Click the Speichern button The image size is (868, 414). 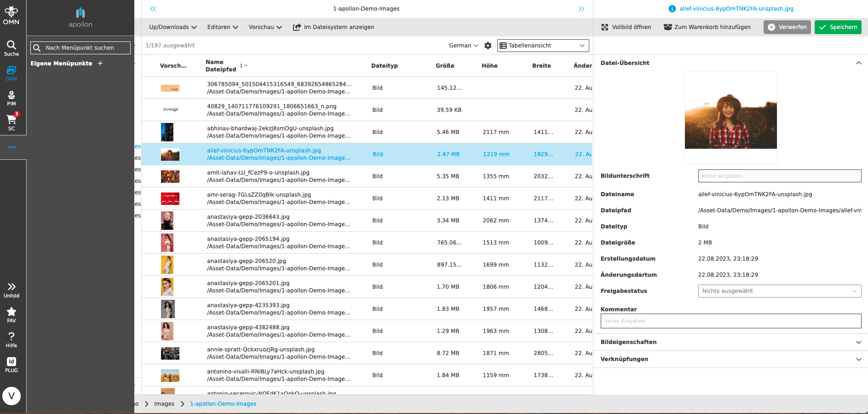[838, 27]
